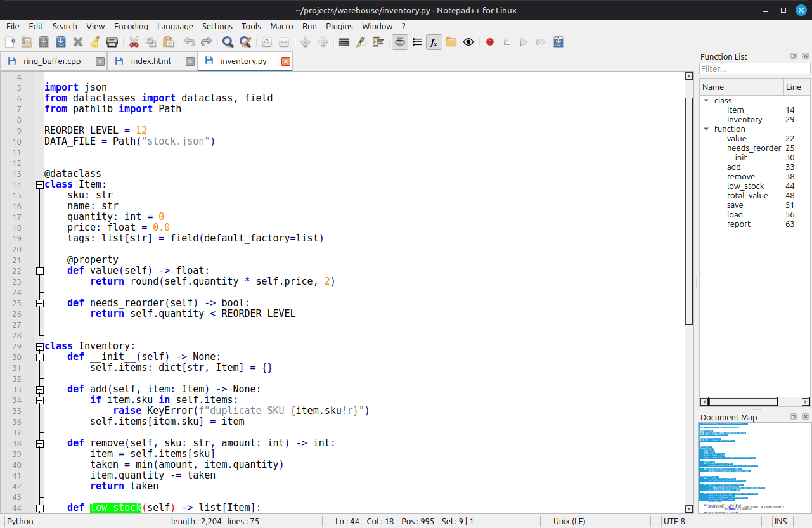The image size is (812, 528).
Task: Open the Plugins menu
Action: pos(340,26)
